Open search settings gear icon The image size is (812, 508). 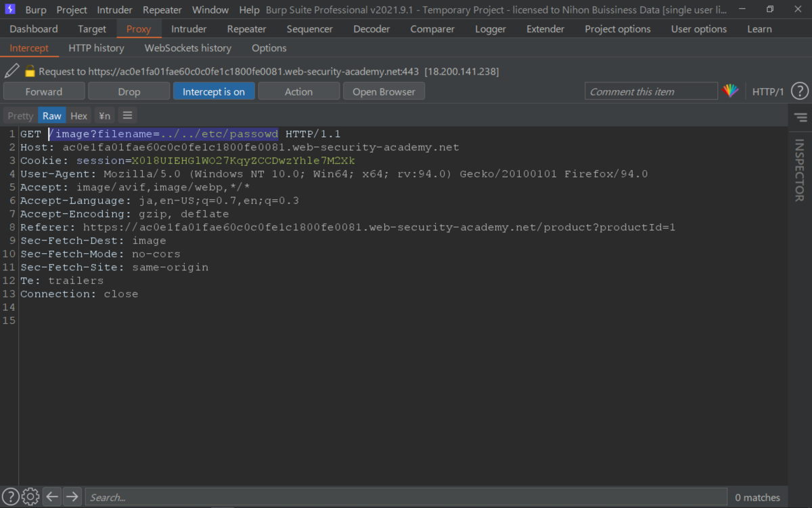30,496
